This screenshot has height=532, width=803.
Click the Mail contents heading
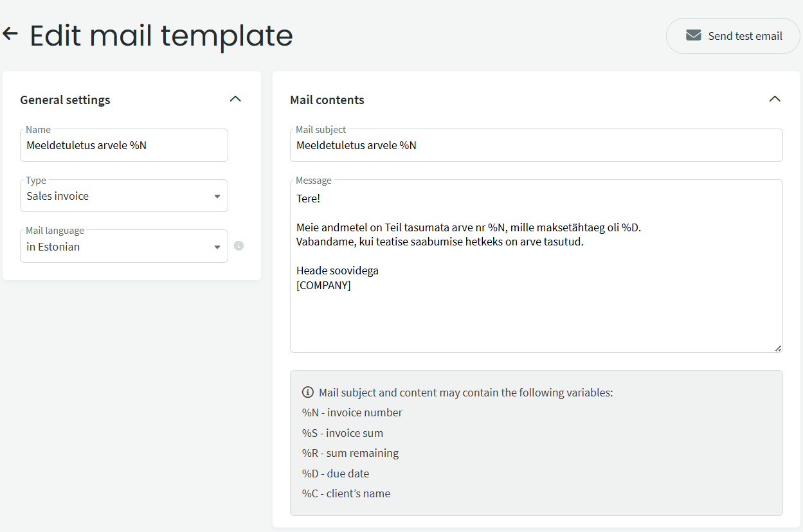[x=327, y=100]
